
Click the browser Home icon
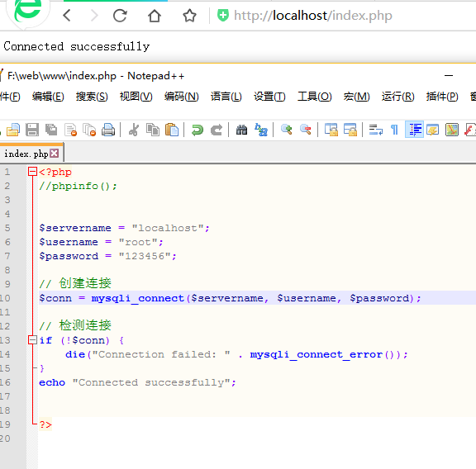pyautogui.click(x=155, y=16)
